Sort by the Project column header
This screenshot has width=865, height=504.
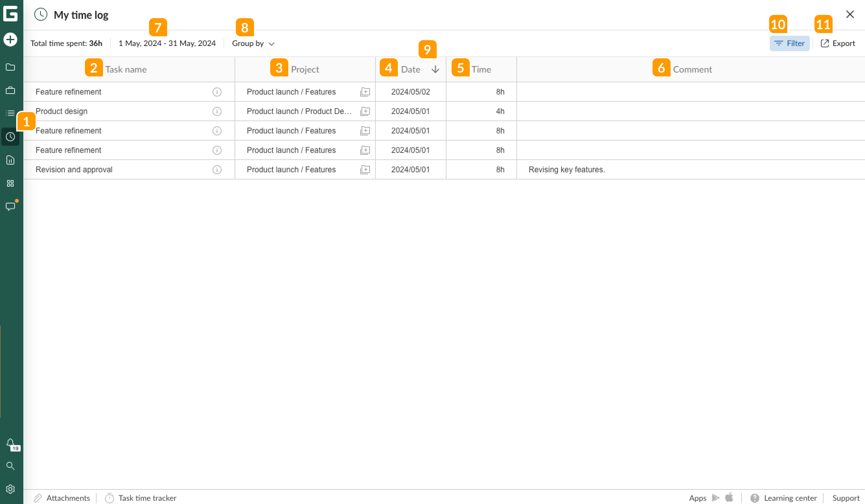pyautogui.click(x=305, y=70)
